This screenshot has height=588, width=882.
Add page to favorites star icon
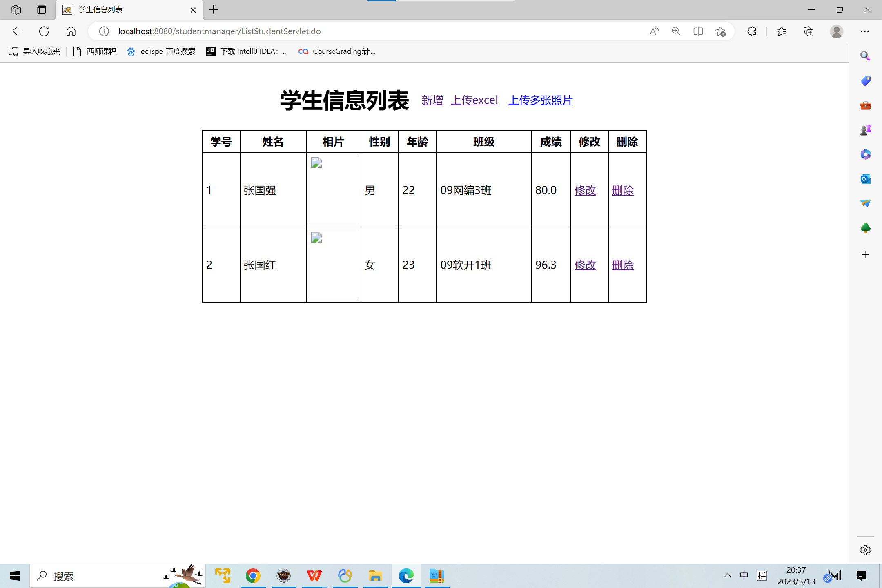coord(720,31)
